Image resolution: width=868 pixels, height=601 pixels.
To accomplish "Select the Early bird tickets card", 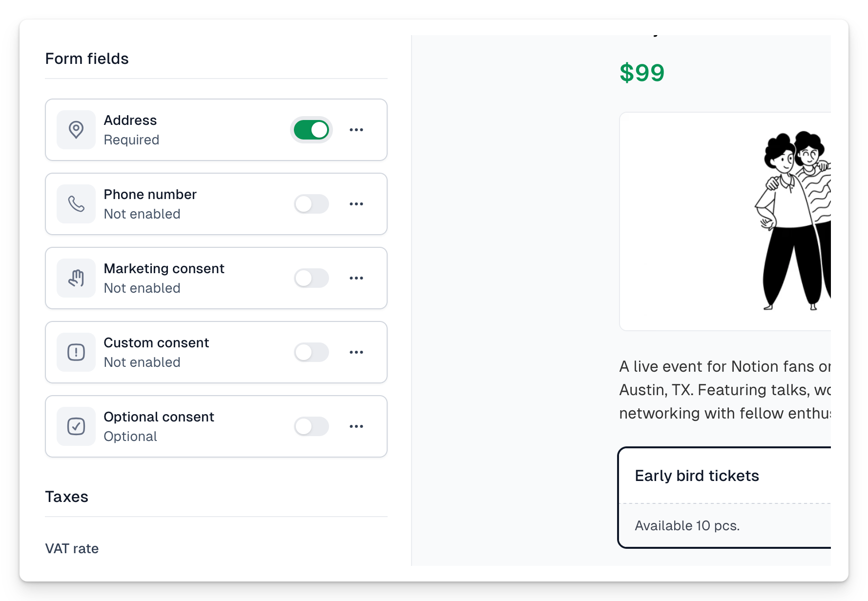I will [x=724, y=498].
